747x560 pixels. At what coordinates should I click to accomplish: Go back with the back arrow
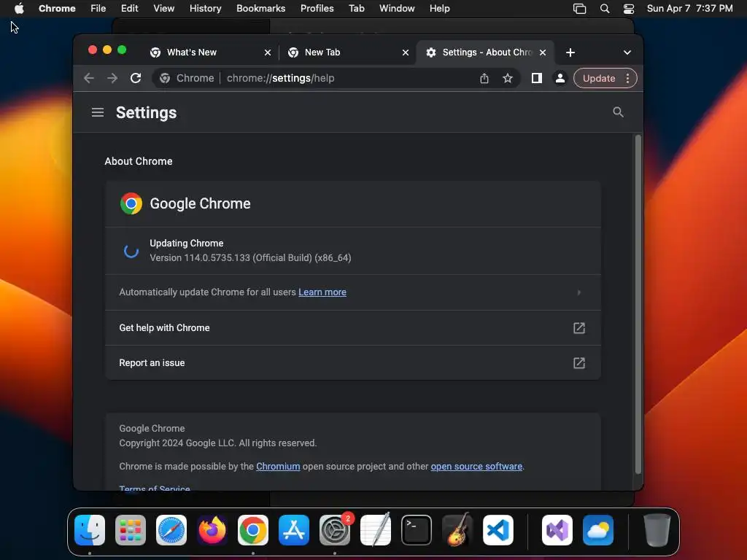tap(88, 78)
